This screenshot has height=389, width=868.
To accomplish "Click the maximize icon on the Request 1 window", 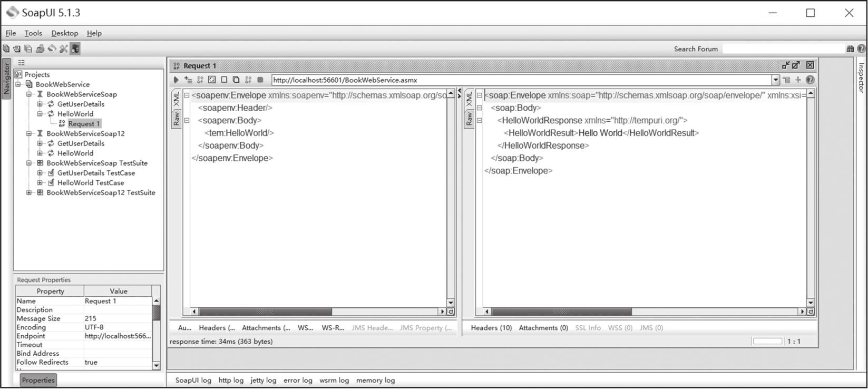I will (796, 65).
